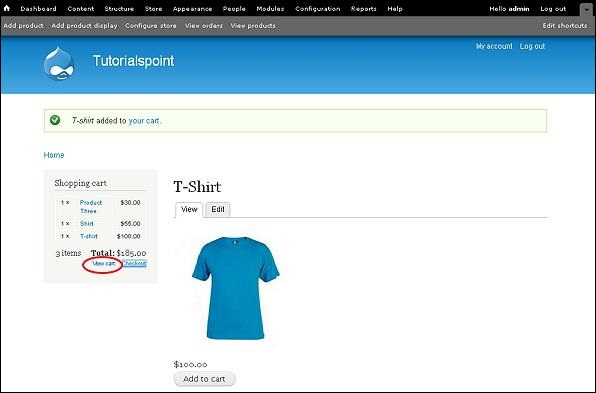This screenshot has width=596, height=393.
Task: Open My account in header
Action: (x=494, y=46)
